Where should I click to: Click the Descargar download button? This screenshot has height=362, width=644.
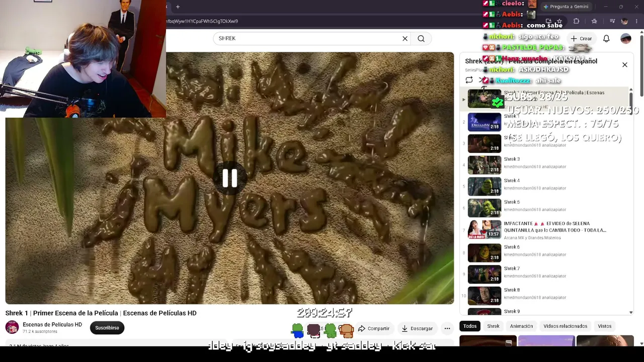417,328
